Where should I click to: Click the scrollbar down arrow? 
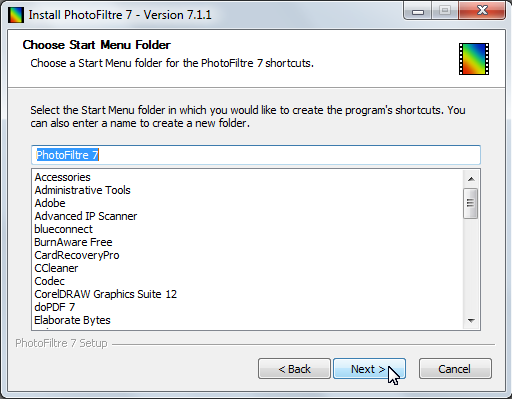(471, 321)
